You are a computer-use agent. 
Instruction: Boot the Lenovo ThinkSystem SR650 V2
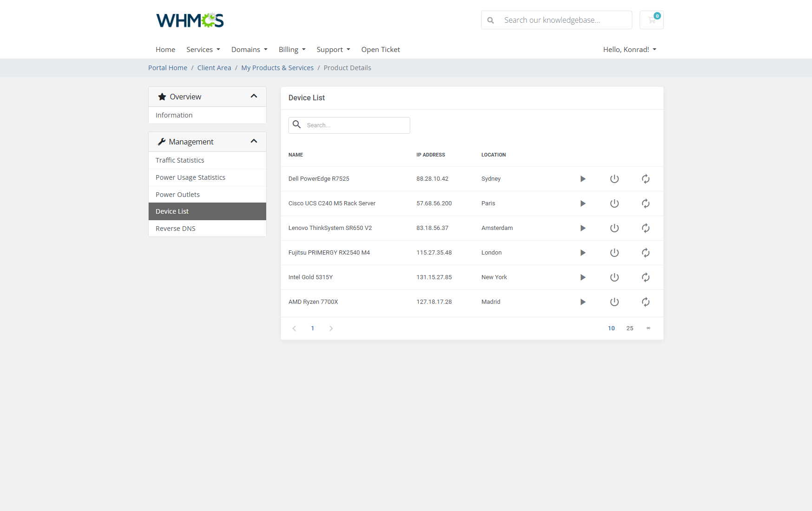click(583, 228)
